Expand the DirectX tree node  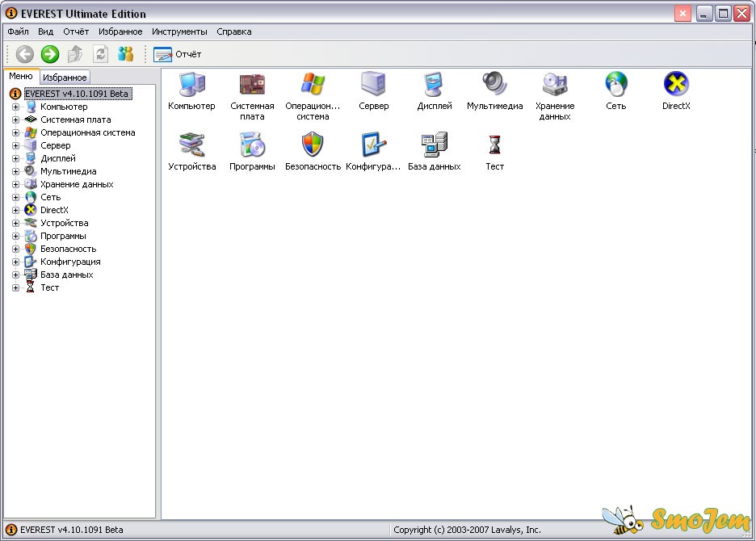pos(15,210)
